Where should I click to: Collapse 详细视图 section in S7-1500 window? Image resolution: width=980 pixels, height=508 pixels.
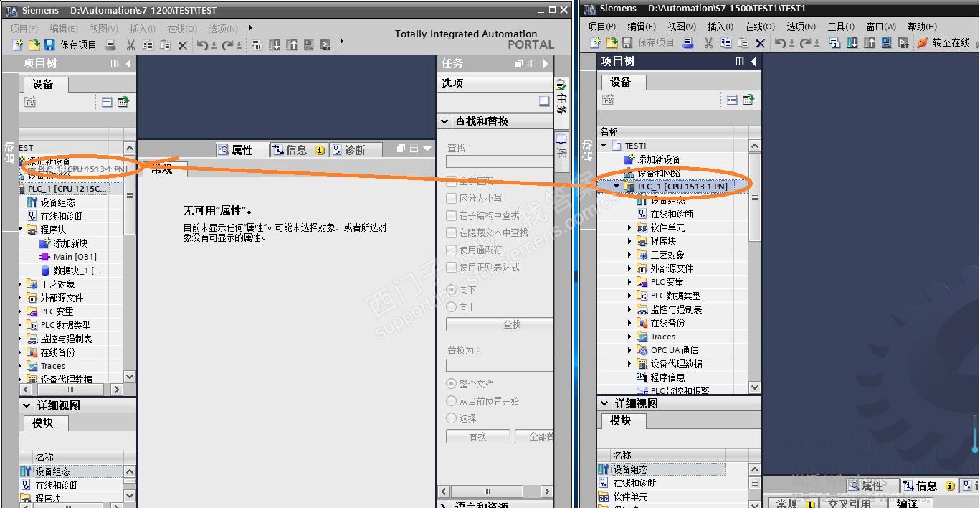[x=605, y=403]
